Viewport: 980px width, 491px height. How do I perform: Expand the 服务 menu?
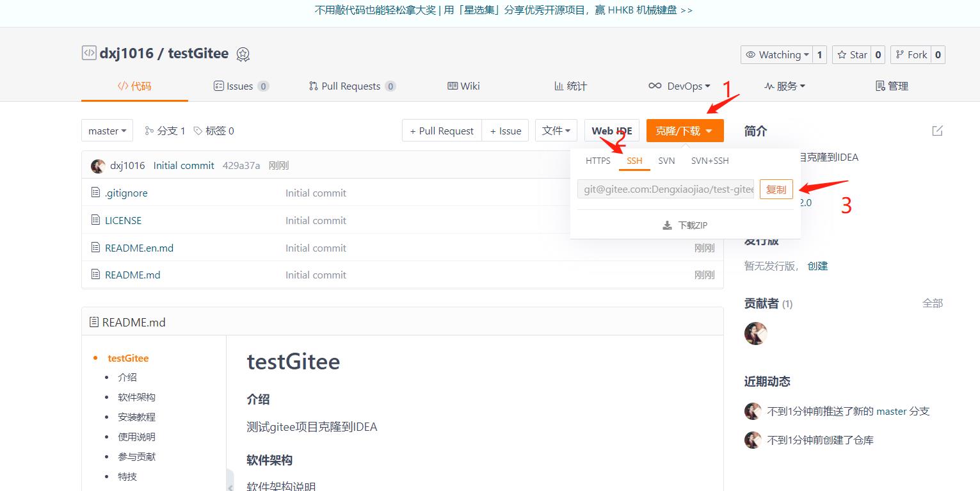(x=785, y=86)
